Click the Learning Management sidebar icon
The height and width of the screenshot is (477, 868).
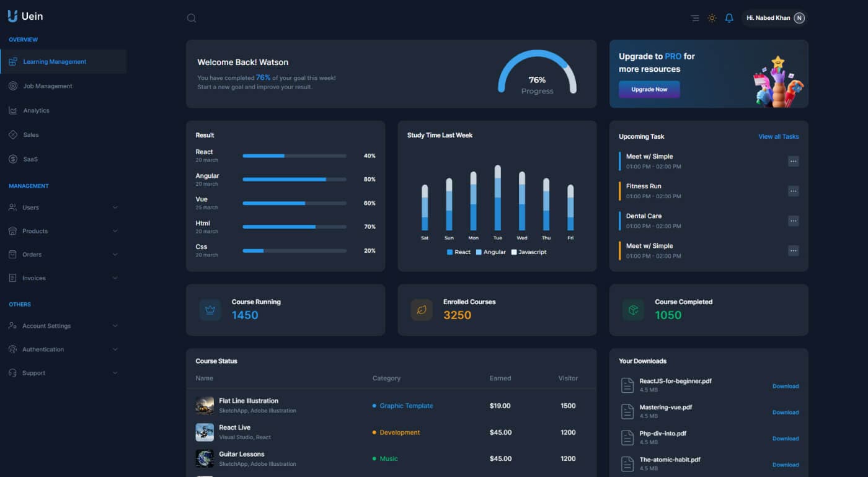click(x=13, y=62)
